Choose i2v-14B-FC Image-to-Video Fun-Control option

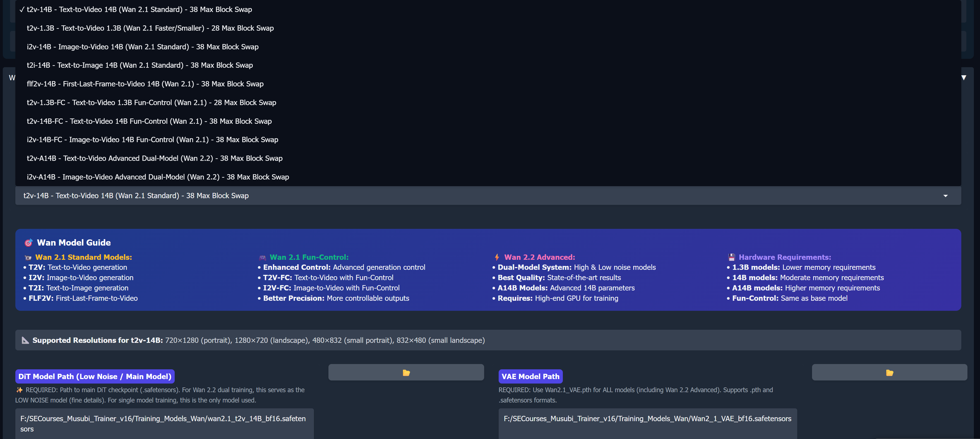(x=488, y=139)
